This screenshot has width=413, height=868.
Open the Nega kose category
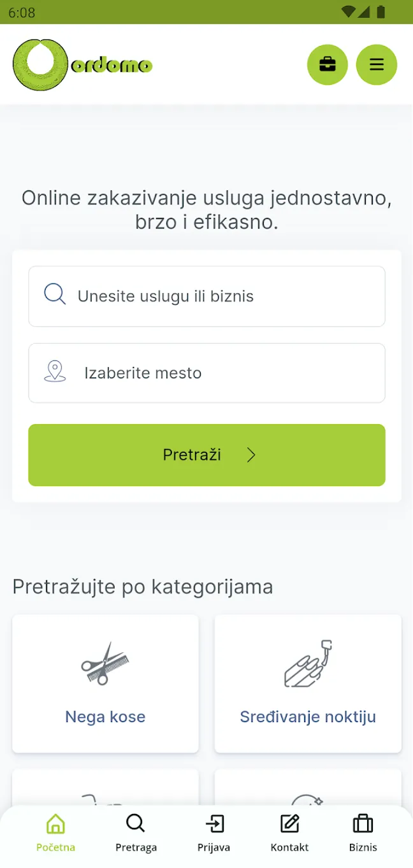coord(105,684)
